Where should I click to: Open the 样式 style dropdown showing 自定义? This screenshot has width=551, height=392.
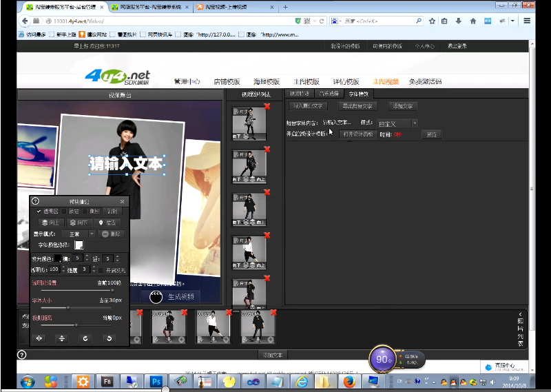coord(397,123)
